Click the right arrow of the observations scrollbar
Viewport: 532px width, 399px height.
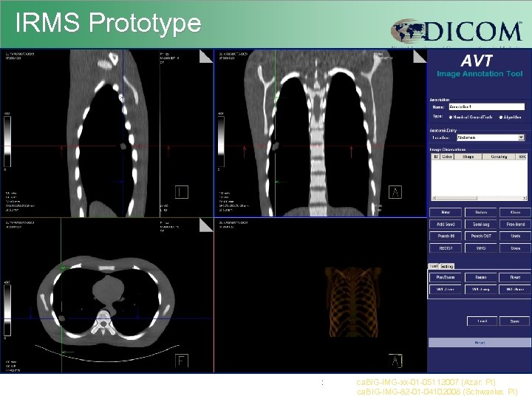(525, 198)
